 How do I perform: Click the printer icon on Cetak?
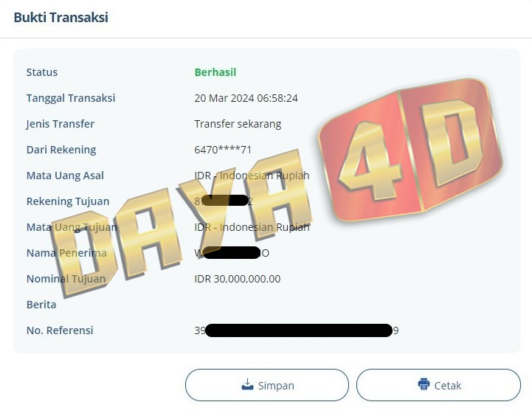[424, 384]
